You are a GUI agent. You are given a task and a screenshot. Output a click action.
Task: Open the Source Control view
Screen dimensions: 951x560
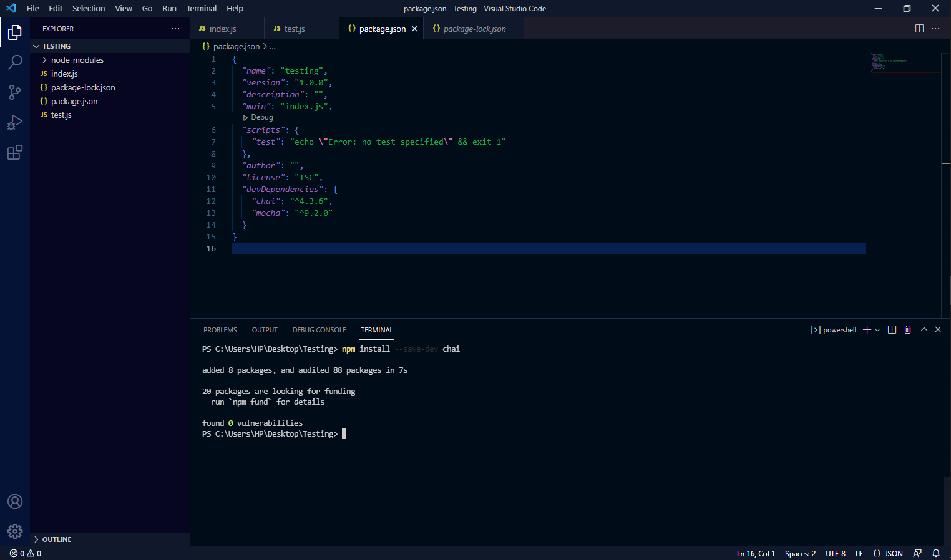(x=15, y=92)
